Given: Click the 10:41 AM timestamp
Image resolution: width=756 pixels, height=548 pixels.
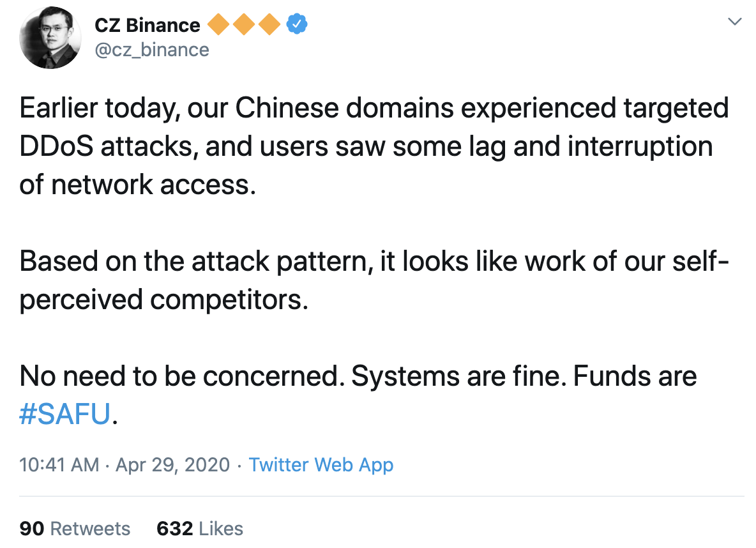Looking at the screenshot, I should 59,464.
